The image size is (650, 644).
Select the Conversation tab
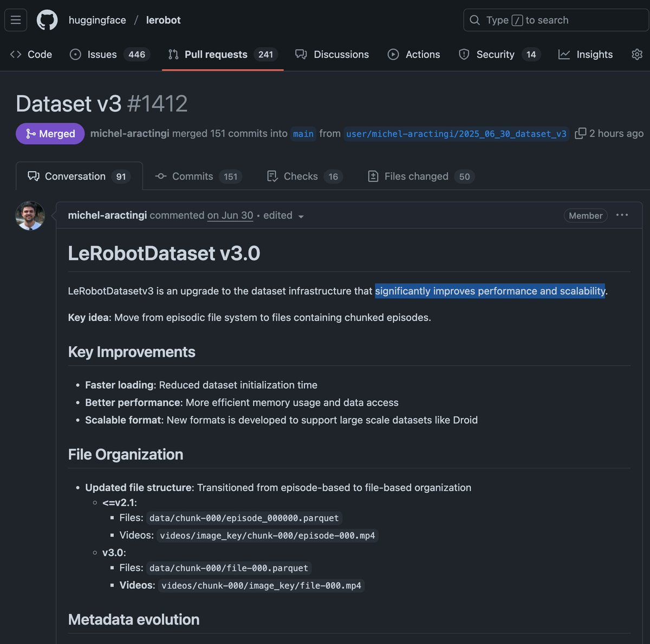tap(79, 176)
